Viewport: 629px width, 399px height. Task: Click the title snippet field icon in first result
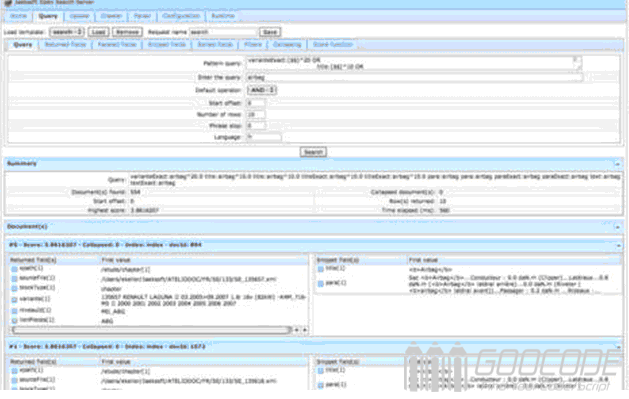point(321,269)
